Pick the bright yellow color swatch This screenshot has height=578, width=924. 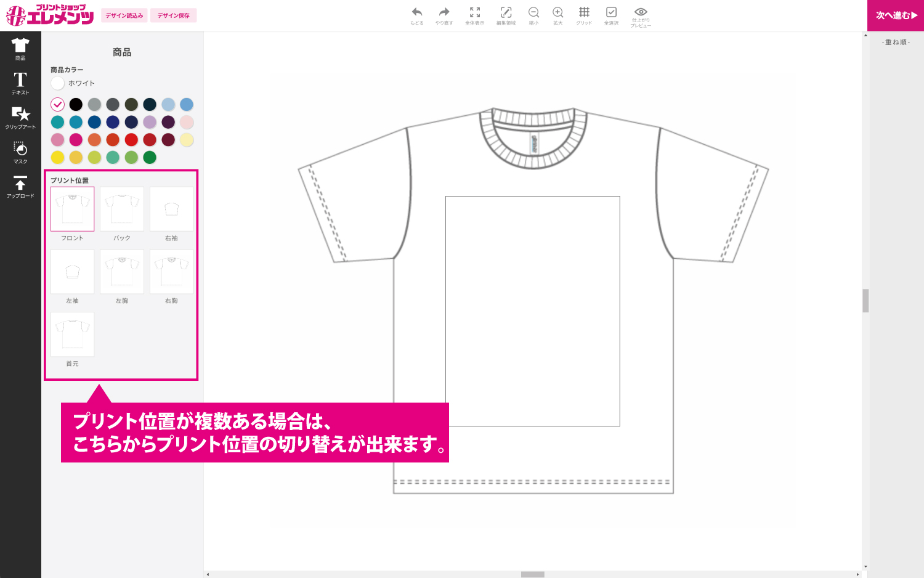pos(57,158)
